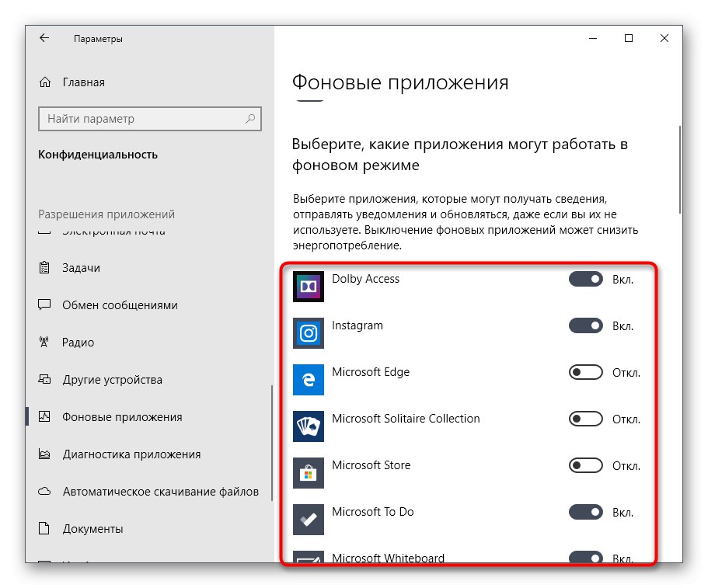Click the Фоновые приложения sidebar icon
This screenshot has width=708, height=588.
44,416
